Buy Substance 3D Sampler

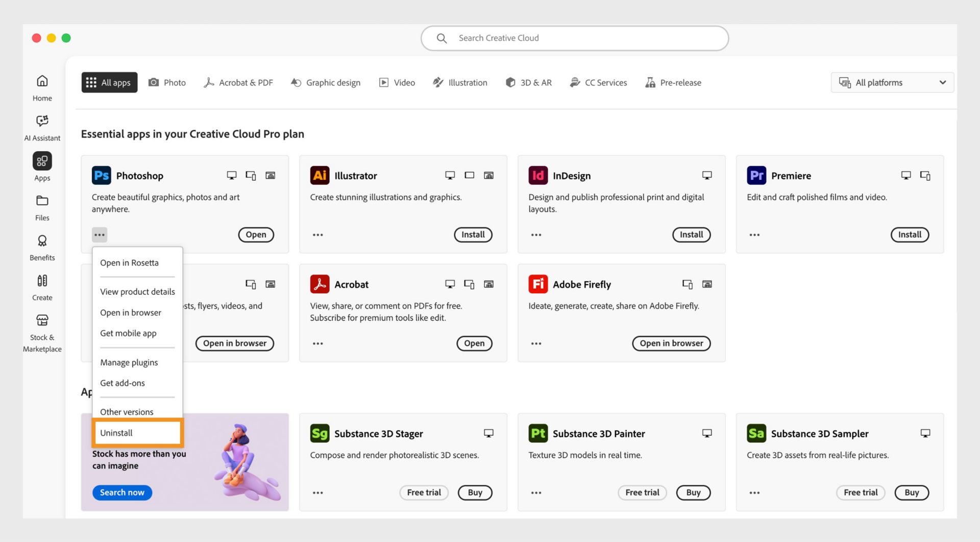coord(912,493)
